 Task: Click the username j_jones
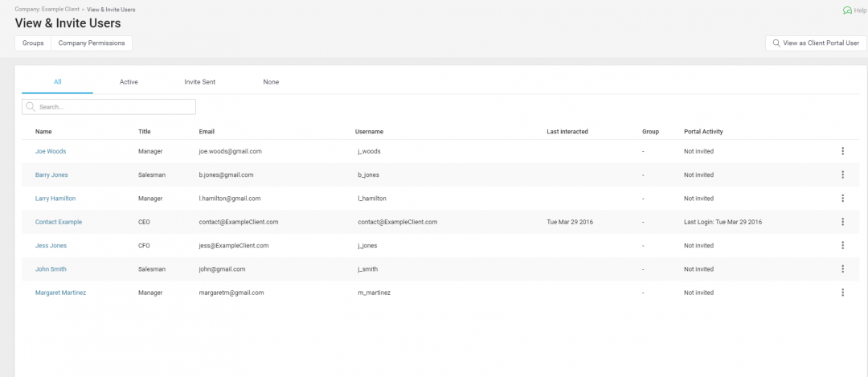click(368, 245)
